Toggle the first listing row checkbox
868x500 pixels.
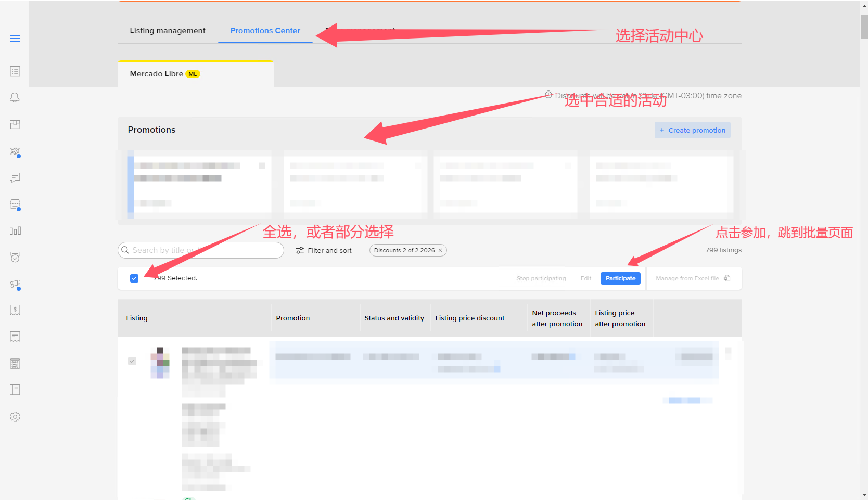pyautogui.click(x=132, y=361)
